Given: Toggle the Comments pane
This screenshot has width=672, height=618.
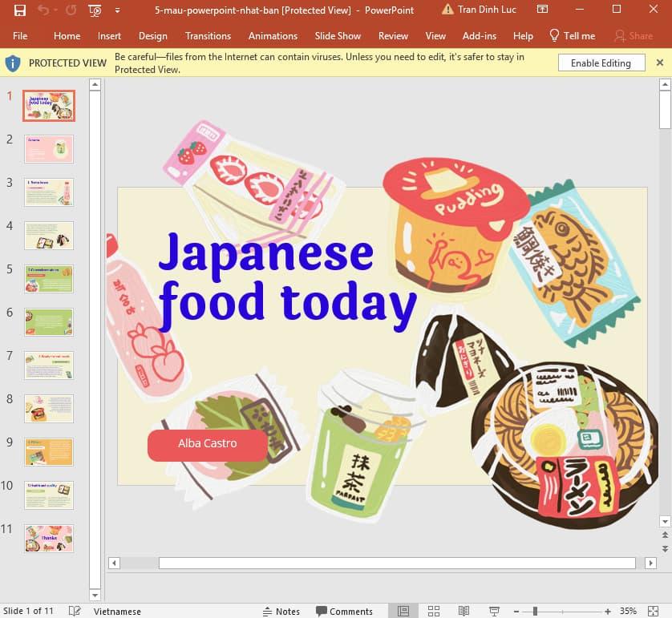Looking at the screenshot, I should pyautogui.click(x=345, y=611).
